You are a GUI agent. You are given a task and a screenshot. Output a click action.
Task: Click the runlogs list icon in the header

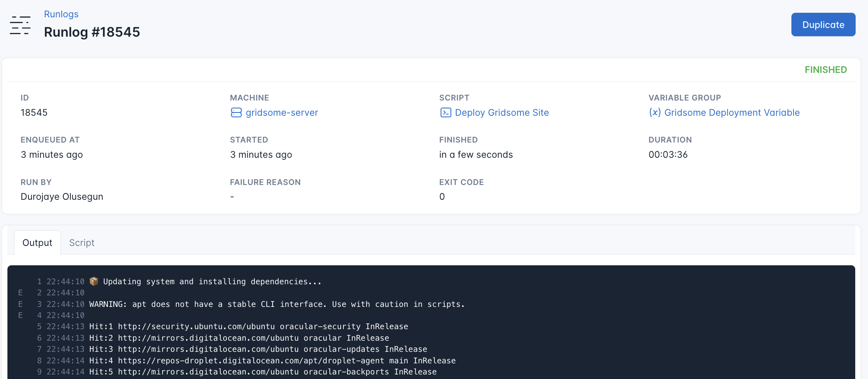pos(20,25)
